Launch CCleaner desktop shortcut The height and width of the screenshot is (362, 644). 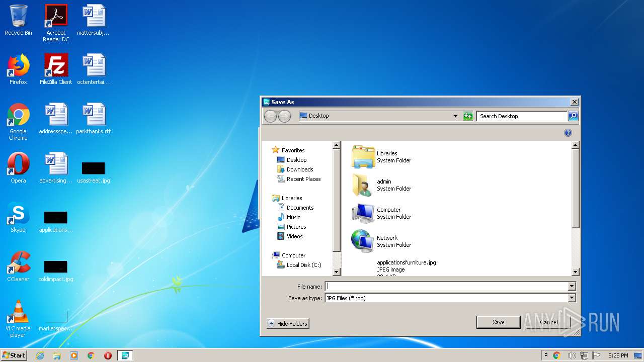pyautogui.click(x=18, y=266)
